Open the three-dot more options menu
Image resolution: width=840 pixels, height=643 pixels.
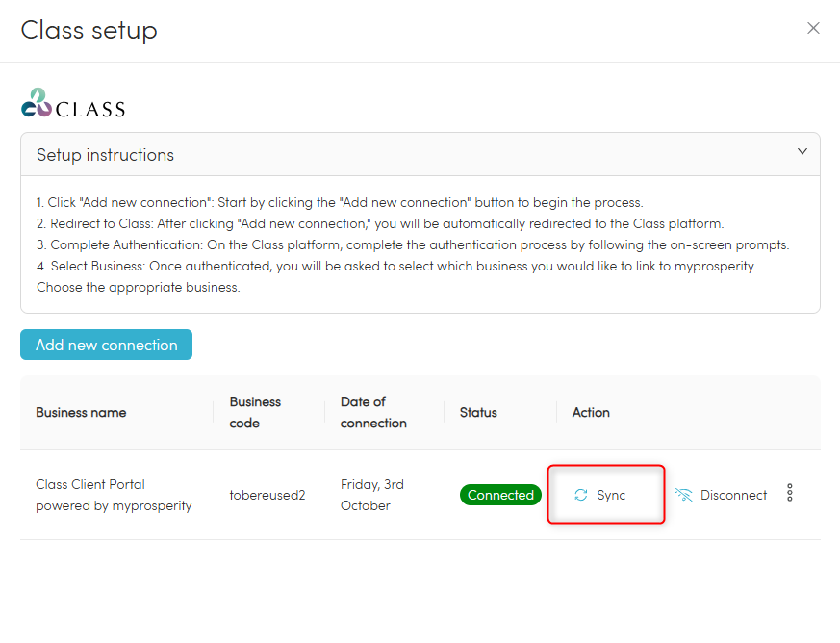(x=790, y=493)
